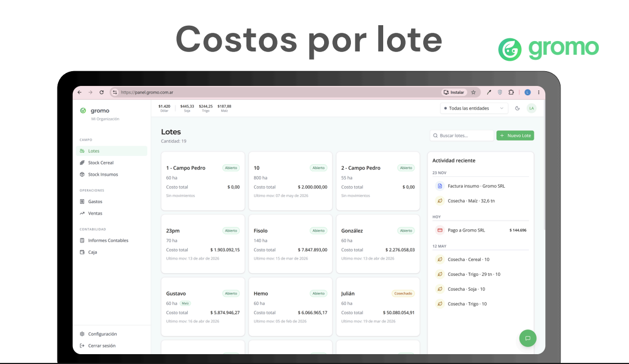The height and width of the screenshot is (364, 629).
Task: Click the Nuevo Lote button
Action: (x=515, y=136)
